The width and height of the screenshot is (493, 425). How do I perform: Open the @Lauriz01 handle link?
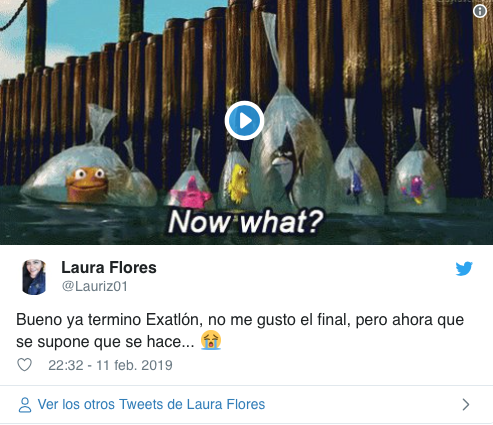pos(95,286)
